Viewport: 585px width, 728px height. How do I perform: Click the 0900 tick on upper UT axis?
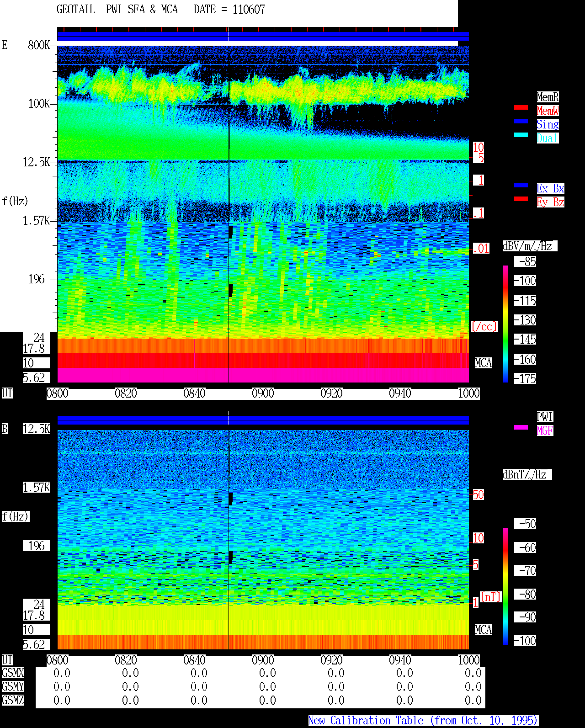(x=263, y=393)
